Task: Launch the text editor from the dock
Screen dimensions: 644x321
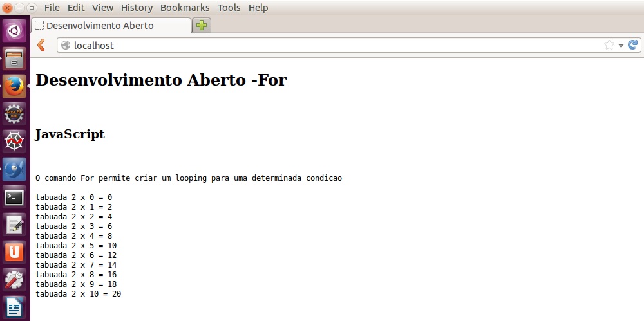Action: point(14,225)
